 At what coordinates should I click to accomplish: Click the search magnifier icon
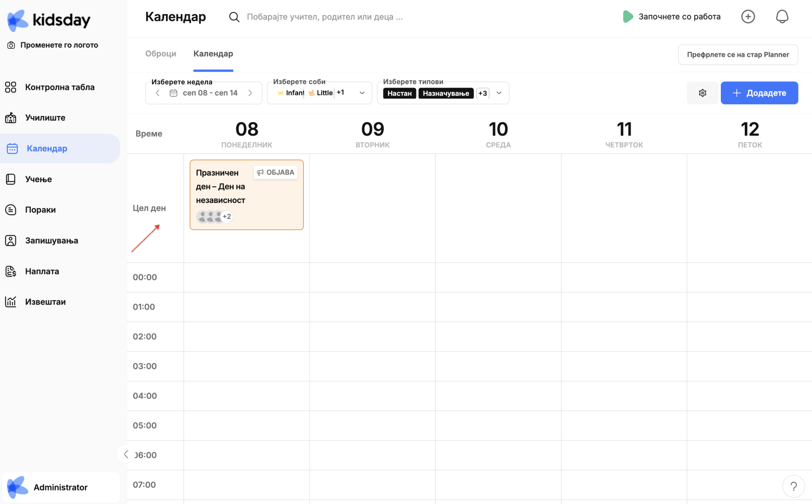(234, 17)
